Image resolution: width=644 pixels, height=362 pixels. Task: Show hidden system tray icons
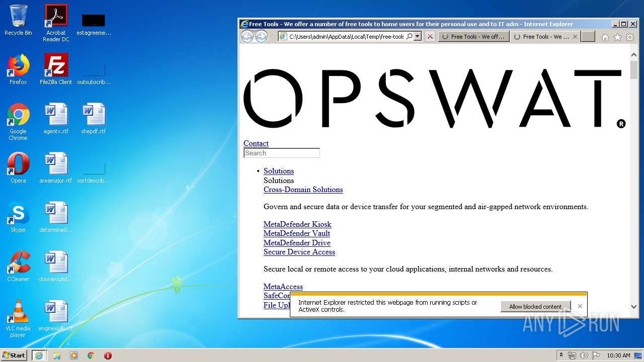click(x=561, y=355)
